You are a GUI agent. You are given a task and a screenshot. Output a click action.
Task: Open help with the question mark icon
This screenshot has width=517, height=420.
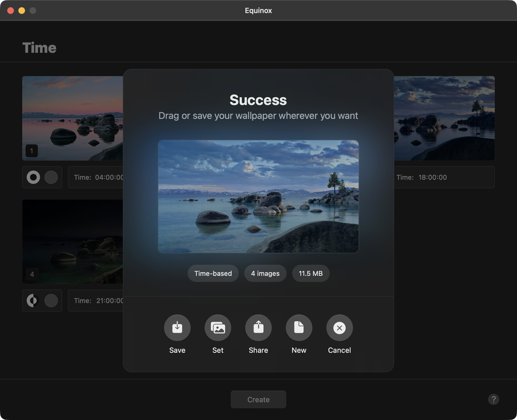493,399
